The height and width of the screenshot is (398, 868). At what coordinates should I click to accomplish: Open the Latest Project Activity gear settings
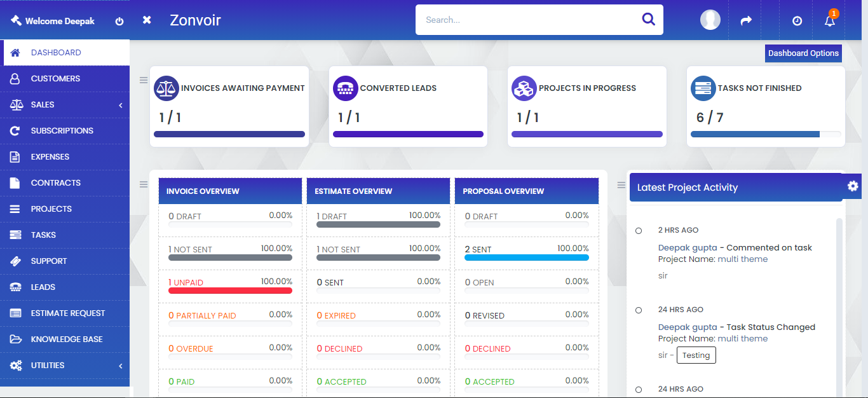[853, 186]
